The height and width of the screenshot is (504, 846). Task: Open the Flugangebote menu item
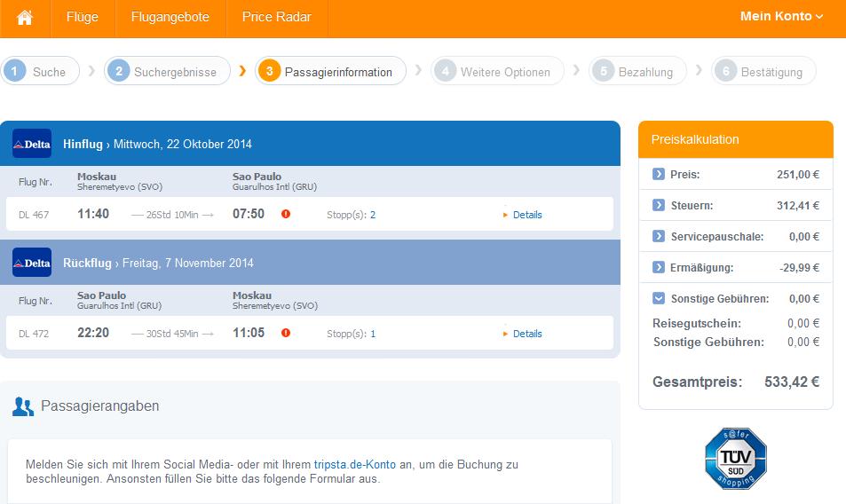tap(170, 17)
